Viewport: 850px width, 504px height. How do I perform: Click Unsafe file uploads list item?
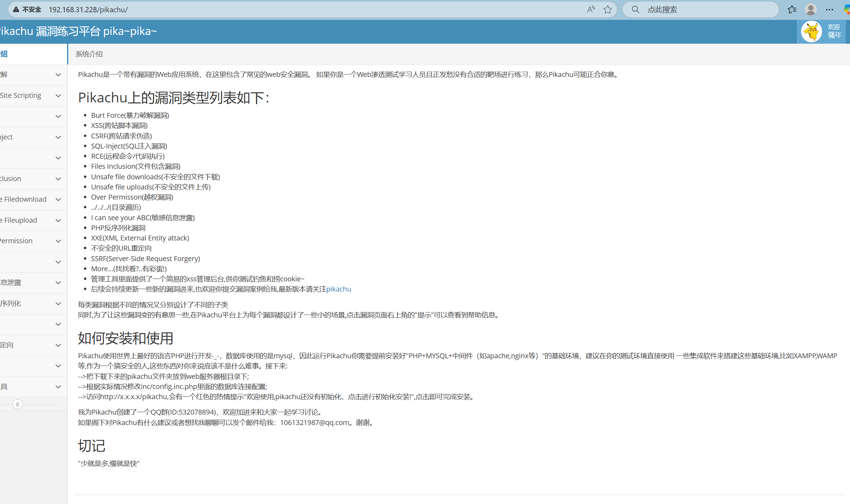[x=151, y=187]
